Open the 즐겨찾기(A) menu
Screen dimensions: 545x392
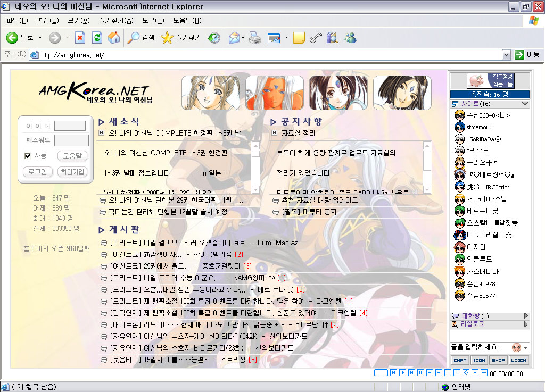pos(115,21)
